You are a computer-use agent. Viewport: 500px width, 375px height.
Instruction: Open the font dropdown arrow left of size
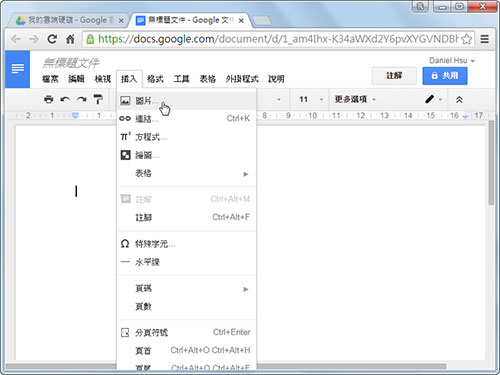pyautogui.click(x=279, y=99)
